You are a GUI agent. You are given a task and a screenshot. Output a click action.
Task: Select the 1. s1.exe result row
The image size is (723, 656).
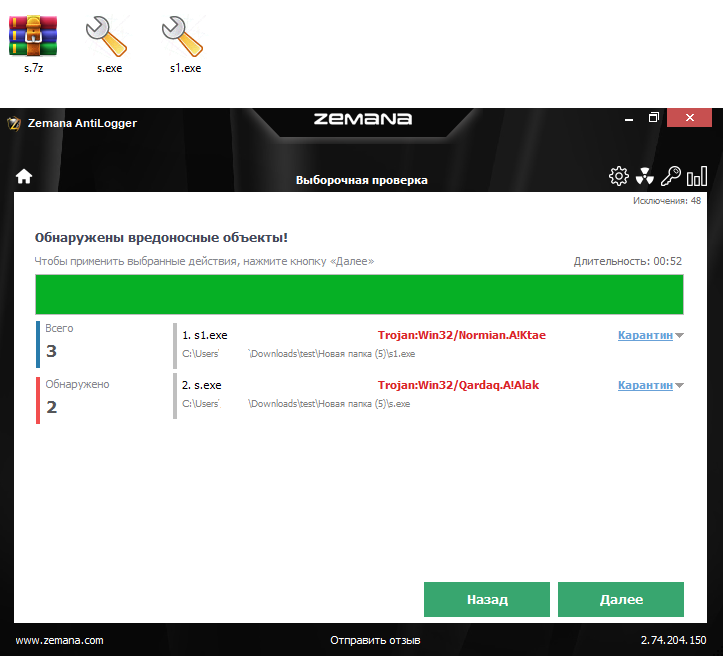428,345
